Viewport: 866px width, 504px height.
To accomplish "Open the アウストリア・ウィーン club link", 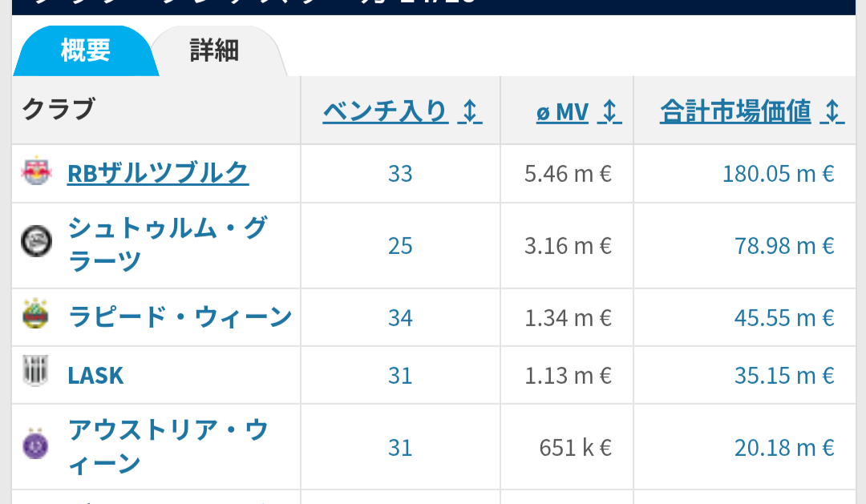I will coord(168,446).
